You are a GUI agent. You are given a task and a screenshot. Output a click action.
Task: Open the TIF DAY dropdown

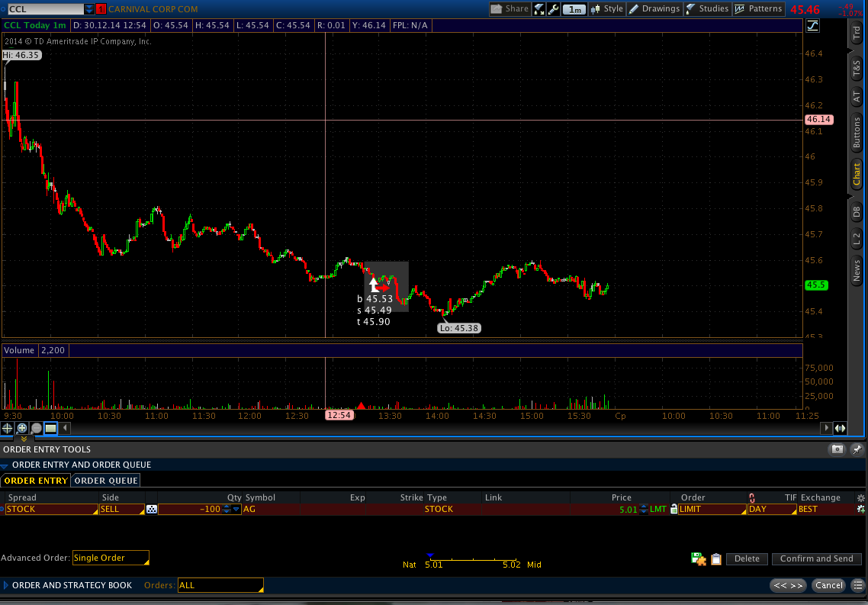tap(772, 509)
